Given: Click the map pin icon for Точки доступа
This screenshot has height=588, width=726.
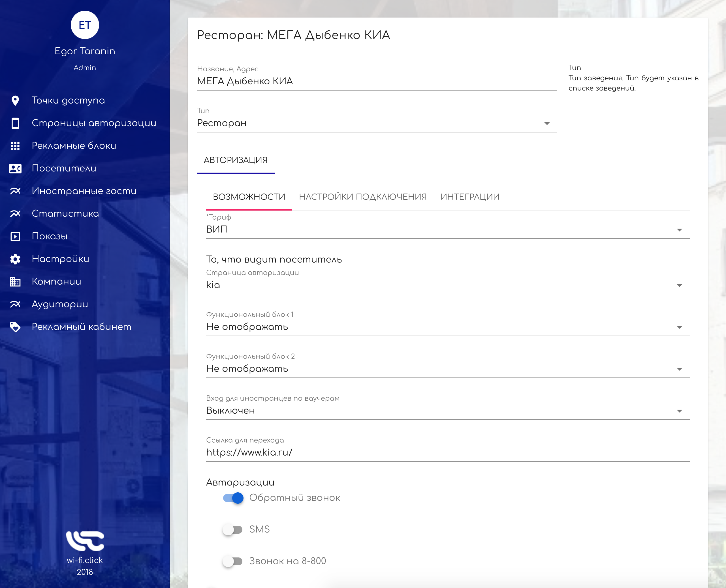Looking at the screenshot, I should pos(15,101).
